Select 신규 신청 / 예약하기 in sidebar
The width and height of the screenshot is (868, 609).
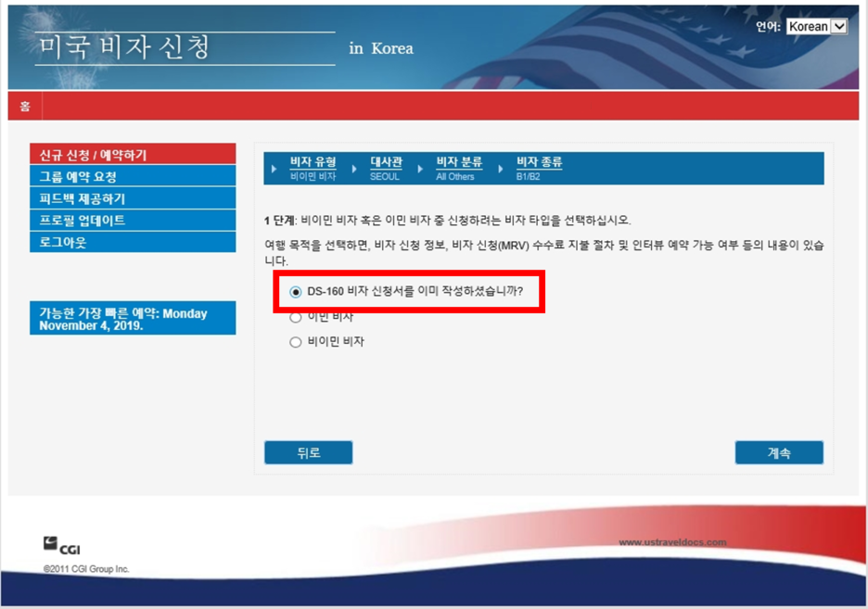coord(133,154)
